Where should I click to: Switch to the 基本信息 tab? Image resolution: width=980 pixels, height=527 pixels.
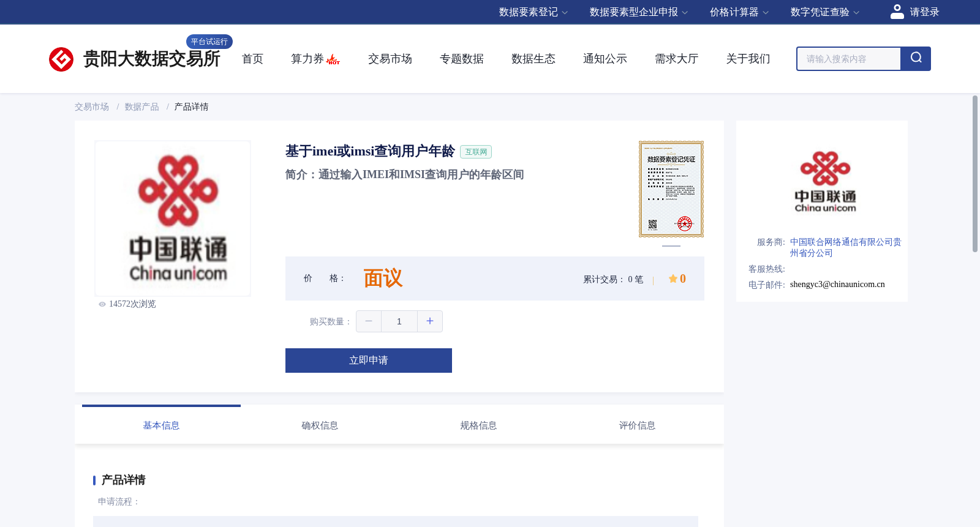point(161,425)
